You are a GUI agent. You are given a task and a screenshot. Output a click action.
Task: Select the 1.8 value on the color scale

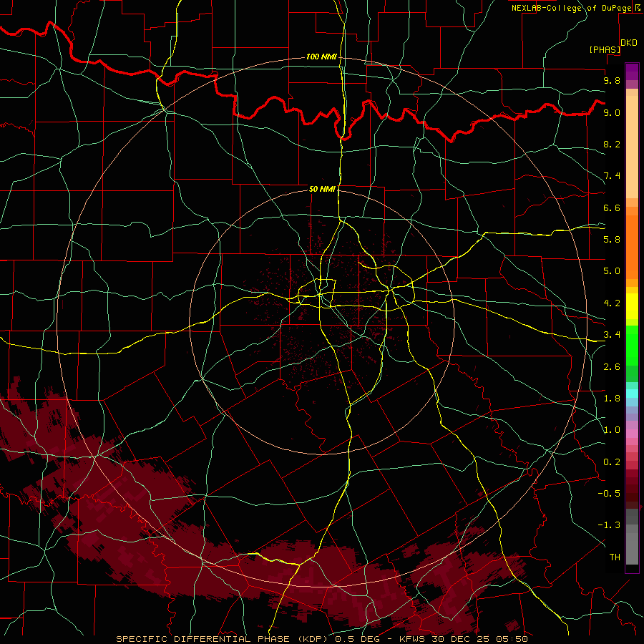(612, 399)
